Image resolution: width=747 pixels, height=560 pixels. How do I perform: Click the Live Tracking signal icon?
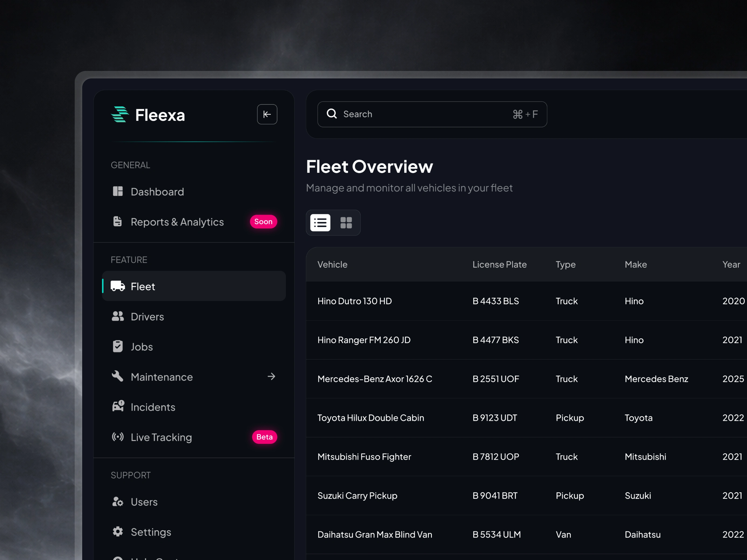pos(117,437)
